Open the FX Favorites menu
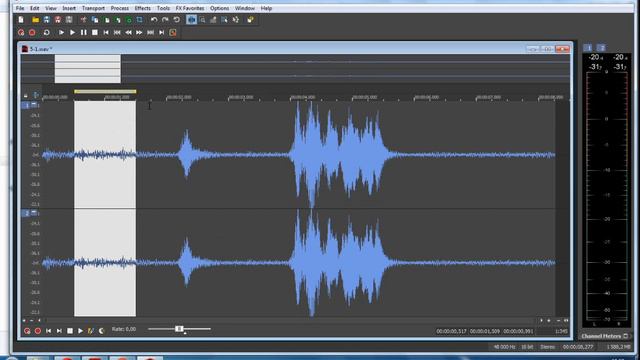 coord(190,8)
